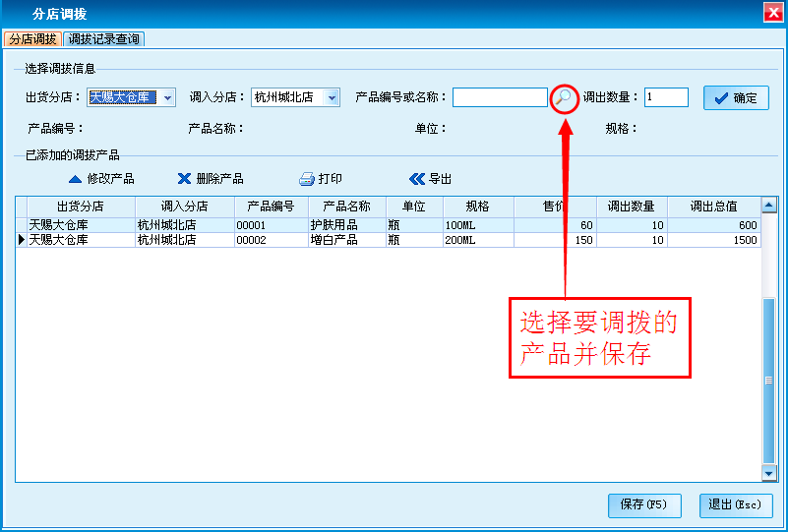Switch to the 调拨记录查询 tab
The width and height of the screenshot is (788, 532).
pos(104,39)
